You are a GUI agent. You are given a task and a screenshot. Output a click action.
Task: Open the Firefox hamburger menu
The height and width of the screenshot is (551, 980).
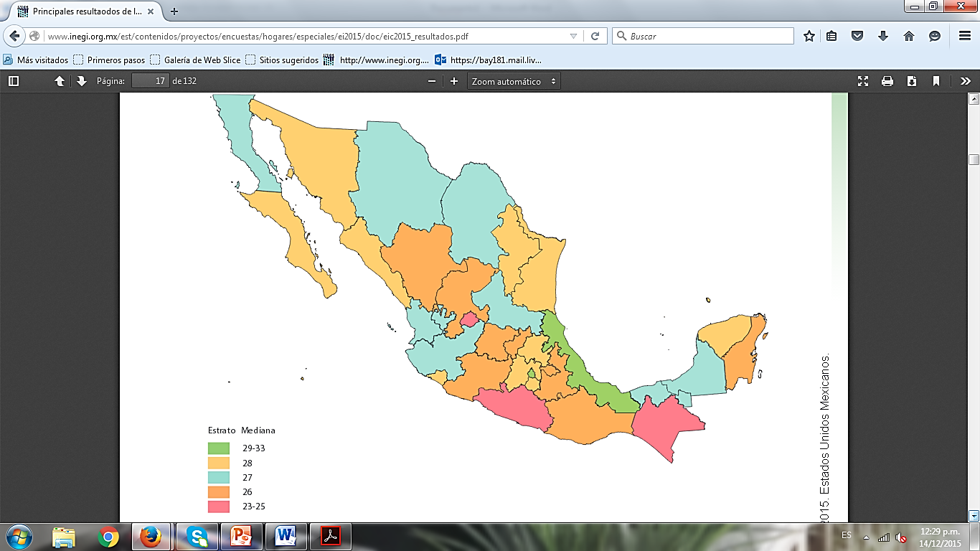coord(965,36)
